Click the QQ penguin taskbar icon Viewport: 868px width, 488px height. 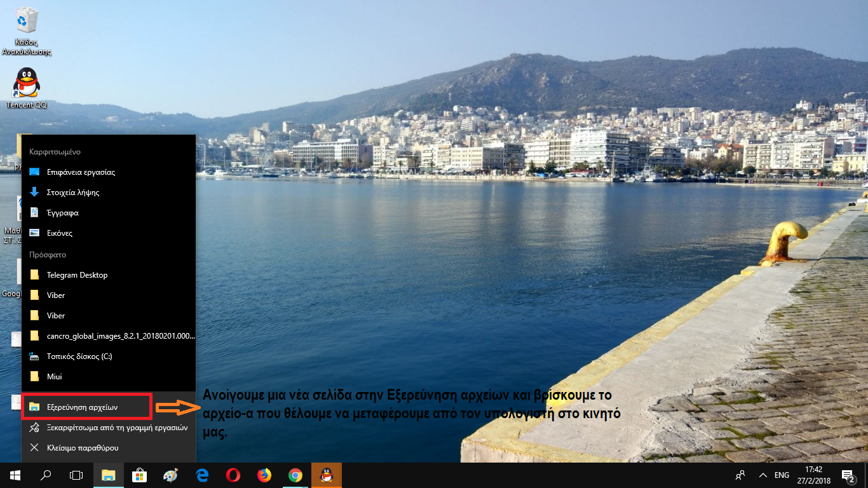(327, 475)
